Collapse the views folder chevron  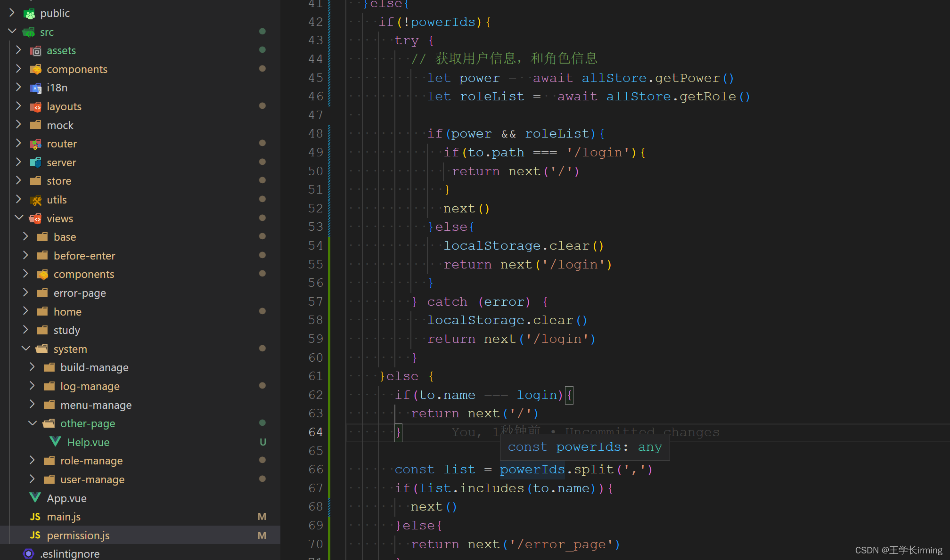pos(19,218)
